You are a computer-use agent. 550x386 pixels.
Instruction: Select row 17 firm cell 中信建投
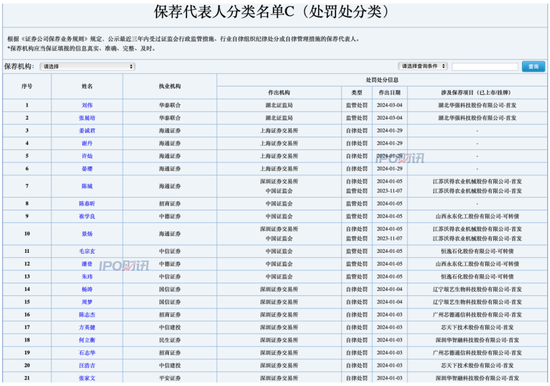click(x=170, y=327)
